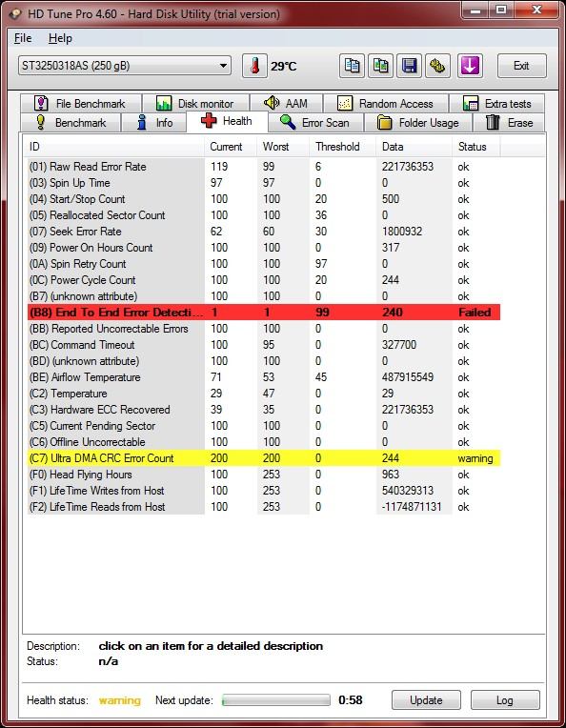Select the (09) Power On Hours Count row

click(x=264, y=248)
